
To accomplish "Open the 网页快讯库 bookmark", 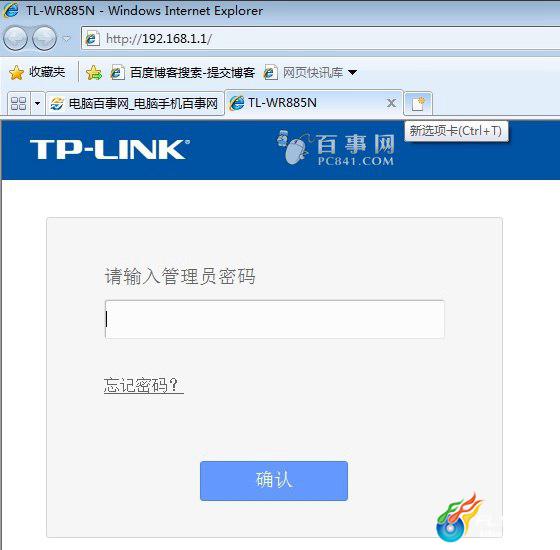I will point(303,72).
